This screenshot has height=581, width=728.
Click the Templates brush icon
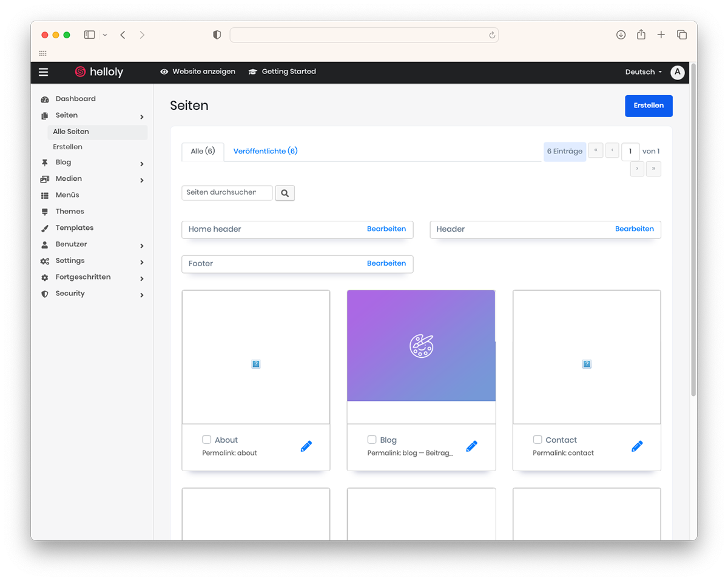tap(45, 228)
